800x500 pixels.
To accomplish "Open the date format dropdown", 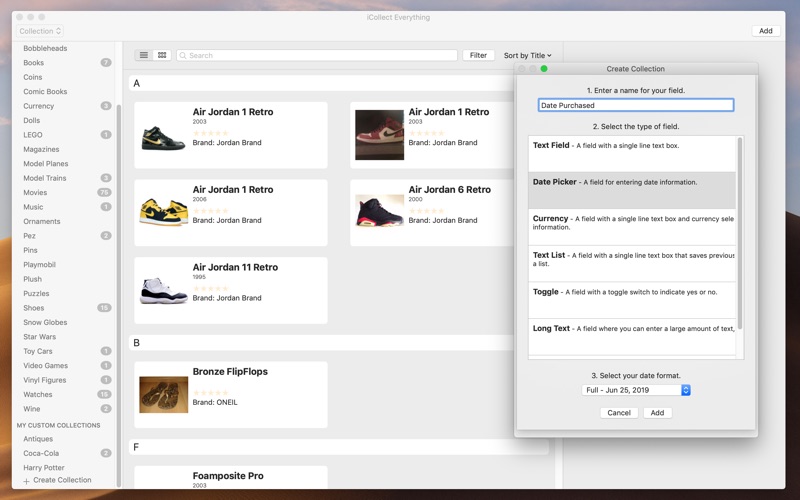I will pyautogui.click(x=636, y=390).
